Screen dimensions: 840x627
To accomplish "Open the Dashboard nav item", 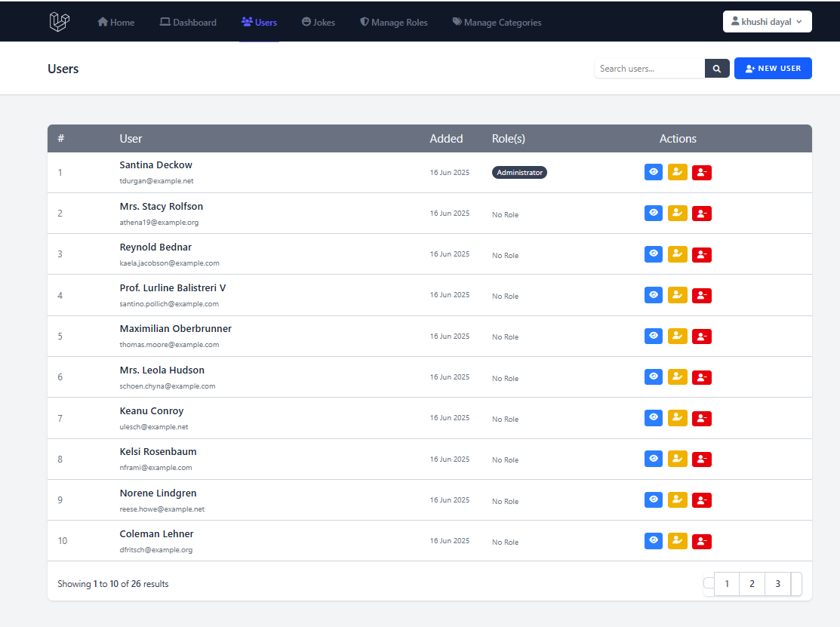I will pyautogui.click(x=188, y=23).
